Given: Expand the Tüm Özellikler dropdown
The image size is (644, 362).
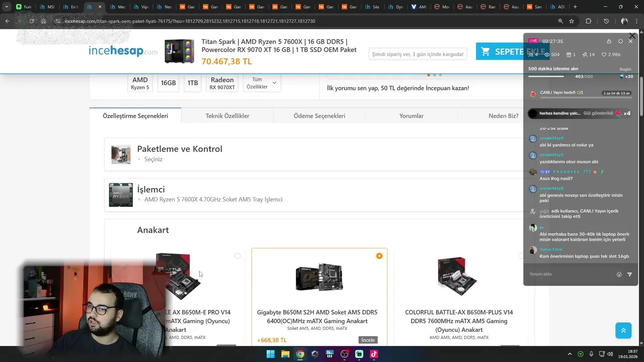Looking at the screenshot, I should (262, 83).
